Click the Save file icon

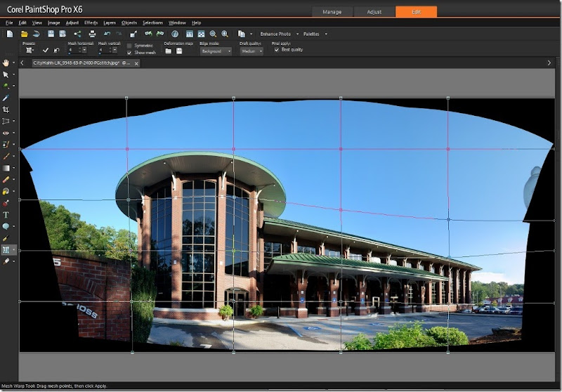(51, 34)
